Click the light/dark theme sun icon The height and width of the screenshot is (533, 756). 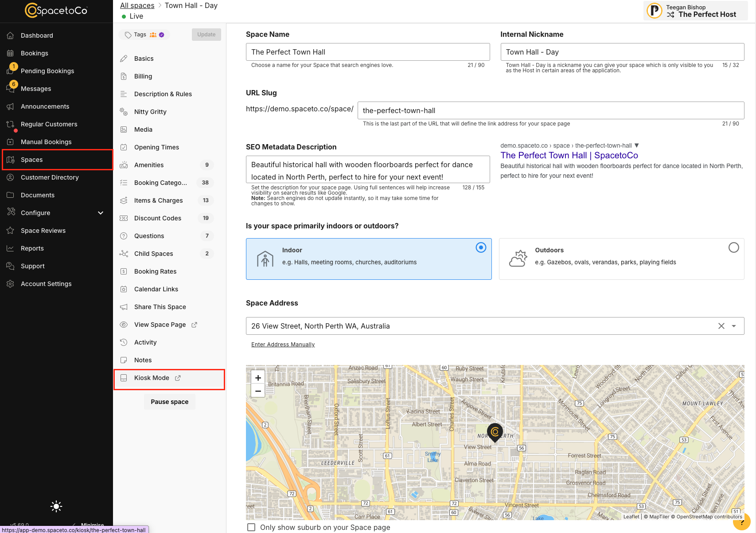coord(56,506)
